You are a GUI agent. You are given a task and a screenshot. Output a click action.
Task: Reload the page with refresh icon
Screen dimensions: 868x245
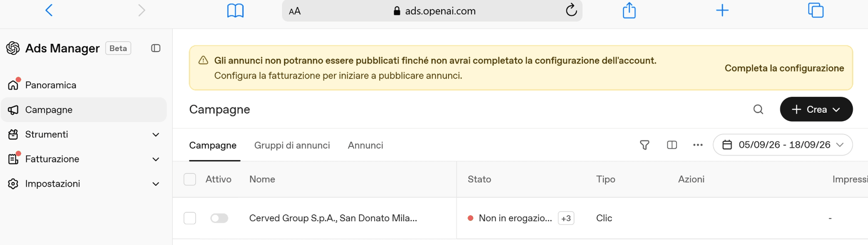(571, 10)
